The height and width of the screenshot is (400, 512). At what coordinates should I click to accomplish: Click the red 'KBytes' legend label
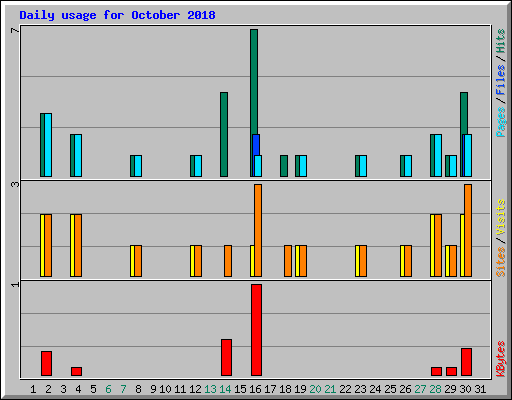click(x=500, y=359)
